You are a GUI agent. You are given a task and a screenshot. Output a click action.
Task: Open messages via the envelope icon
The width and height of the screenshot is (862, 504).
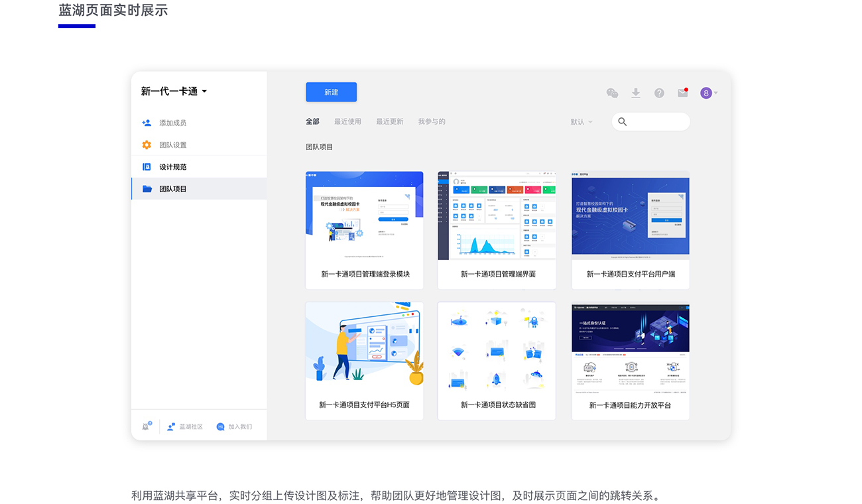coord(683,93)
